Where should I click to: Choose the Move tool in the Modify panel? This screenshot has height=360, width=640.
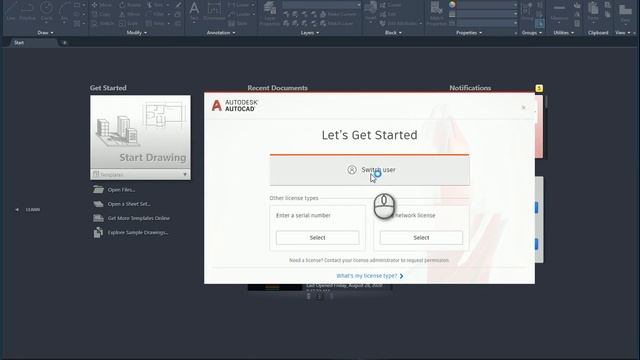click(102, 5)
